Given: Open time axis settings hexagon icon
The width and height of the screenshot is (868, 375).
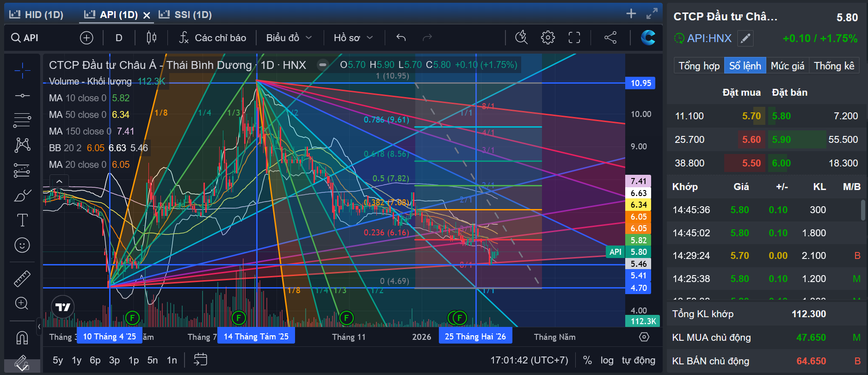Looking at the screenshot, I should point(644,337).
